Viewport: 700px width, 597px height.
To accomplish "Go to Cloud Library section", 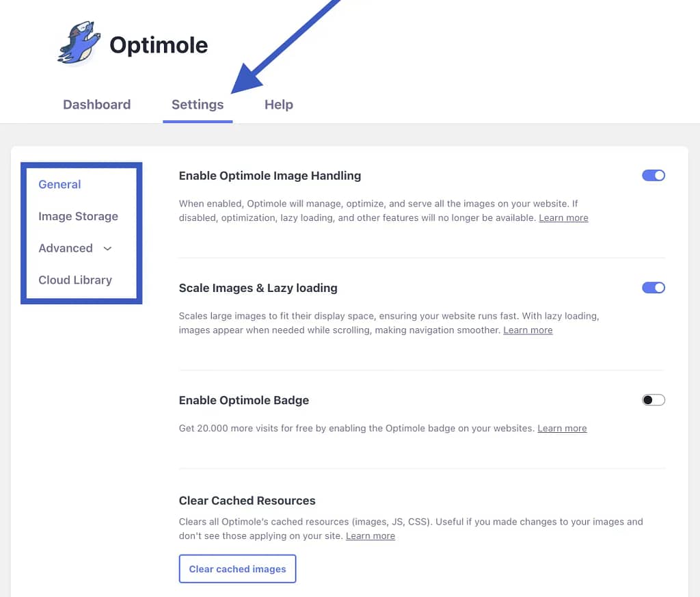I will [x=75, y=280].
